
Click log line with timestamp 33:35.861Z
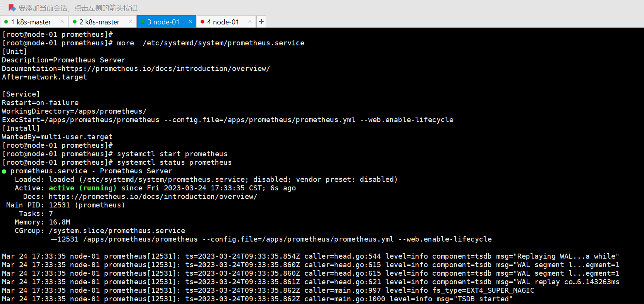(311, 282)
